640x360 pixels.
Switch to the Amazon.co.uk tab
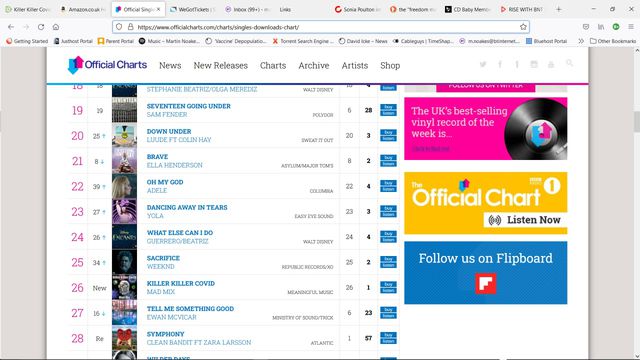84,9
